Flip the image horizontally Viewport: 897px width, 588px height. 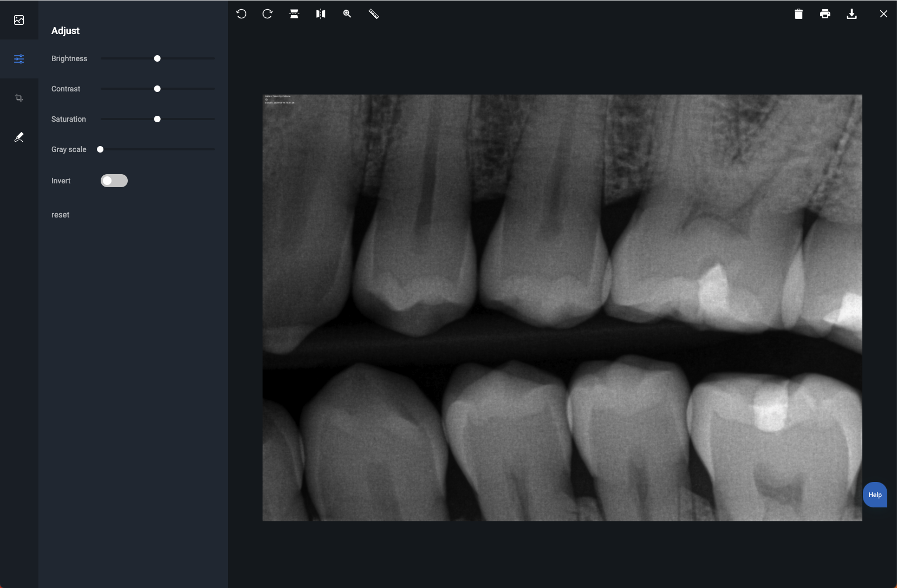coord(320,14)
